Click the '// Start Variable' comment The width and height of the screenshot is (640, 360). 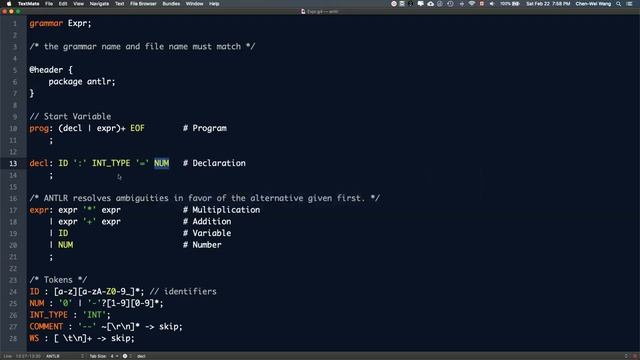[70, 116]
